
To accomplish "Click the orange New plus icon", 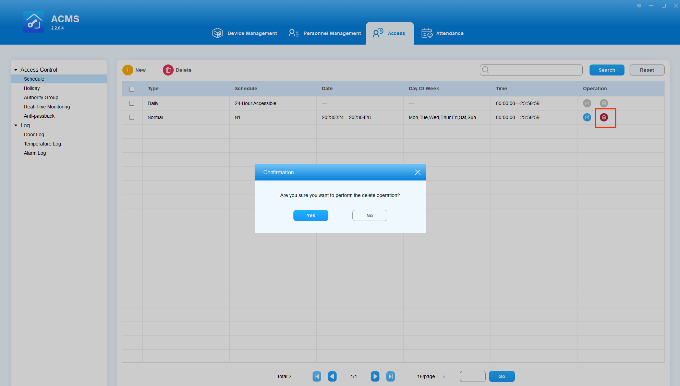I will click(128, 70).
